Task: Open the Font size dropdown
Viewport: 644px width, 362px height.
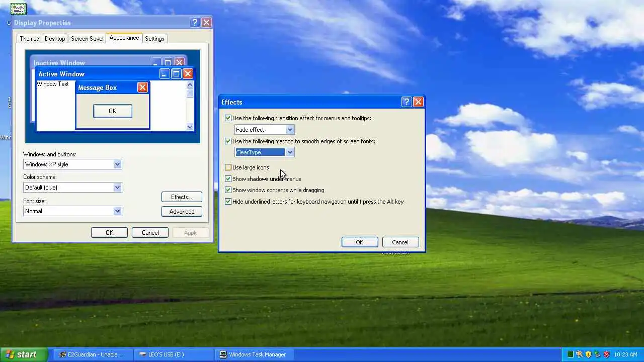Action: click(x=117, y=211)
